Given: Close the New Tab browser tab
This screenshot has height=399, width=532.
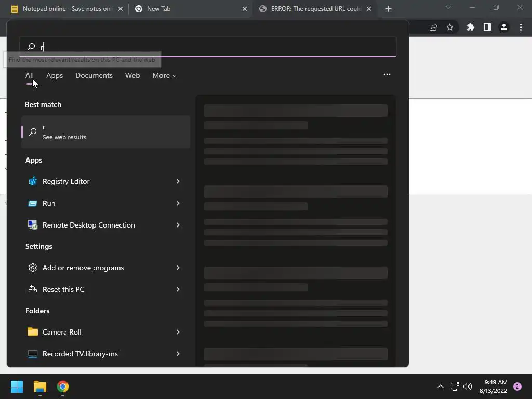Looking at the screenshot, I should point(245,9).
